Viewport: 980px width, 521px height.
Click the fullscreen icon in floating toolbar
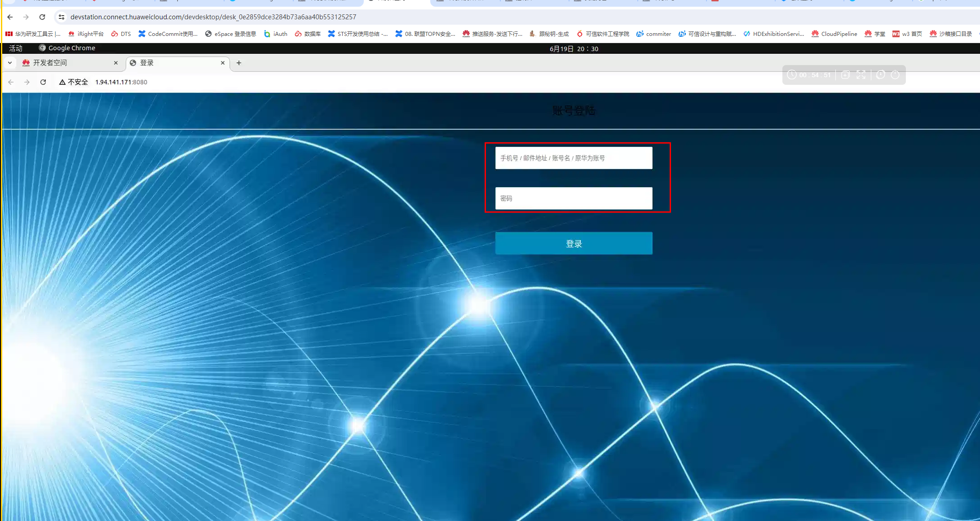[x=861, y=75]
